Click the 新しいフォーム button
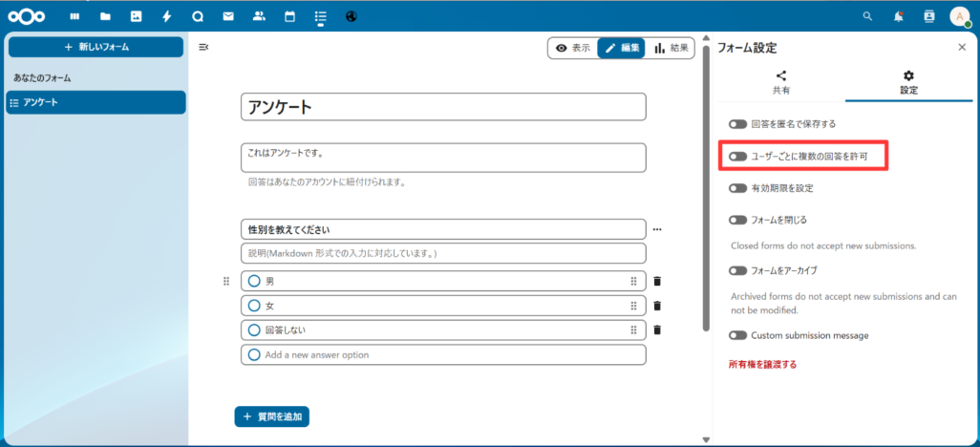Screen dimensions: 980x447 [96, 47]
